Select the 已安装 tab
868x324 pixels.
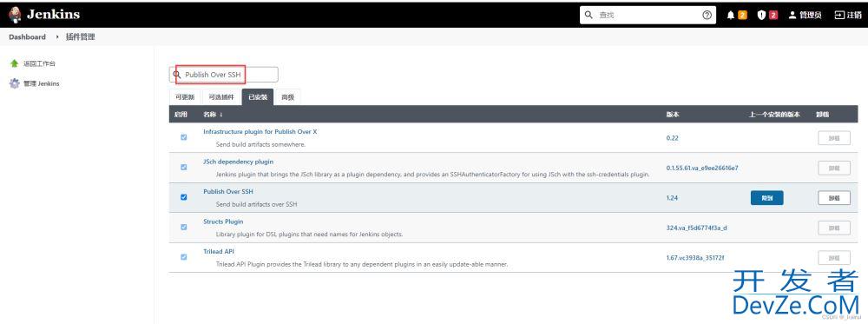click(258, 97)
